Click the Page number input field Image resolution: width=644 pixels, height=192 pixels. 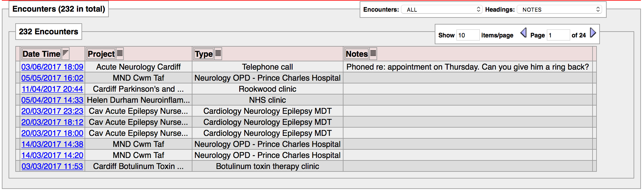558,35
